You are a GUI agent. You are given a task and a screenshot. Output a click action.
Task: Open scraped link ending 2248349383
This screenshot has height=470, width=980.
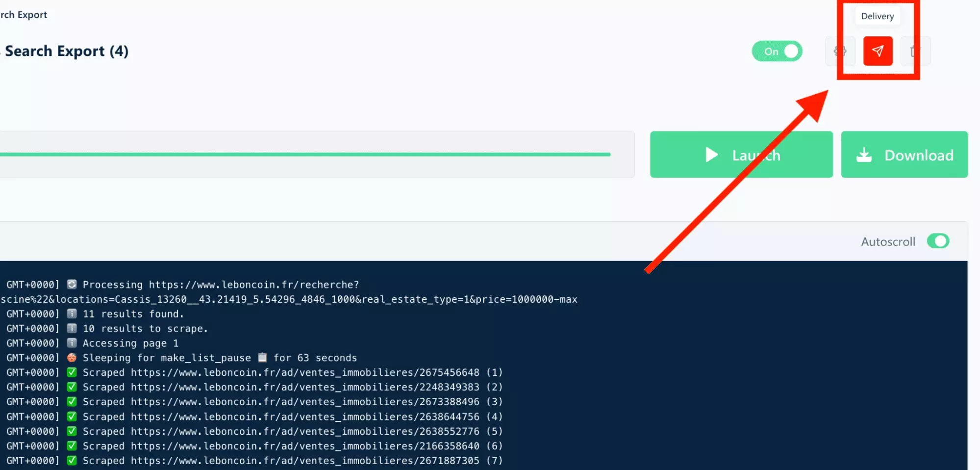[x=304, y=387]
